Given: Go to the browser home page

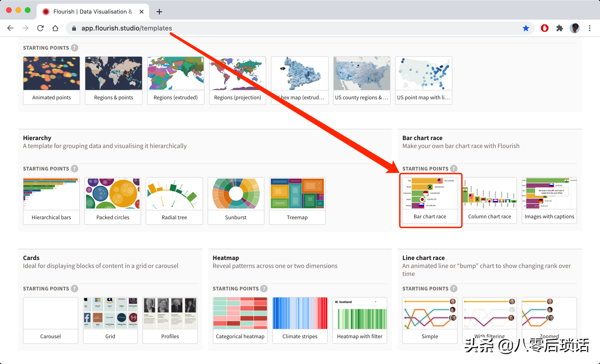Looking at the screenshot, I should [55, 28].
